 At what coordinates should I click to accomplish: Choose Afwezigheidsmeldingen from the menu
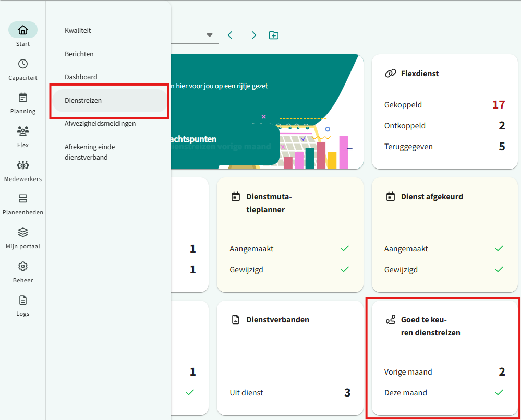click(x=100, y=124)
